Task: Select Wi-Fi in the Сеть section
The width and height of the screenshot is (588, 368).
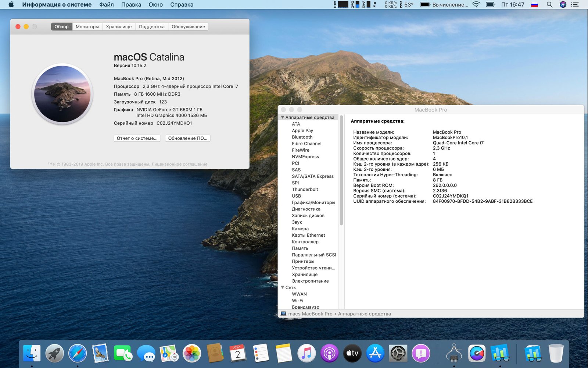Action: (x=297, y=301)
